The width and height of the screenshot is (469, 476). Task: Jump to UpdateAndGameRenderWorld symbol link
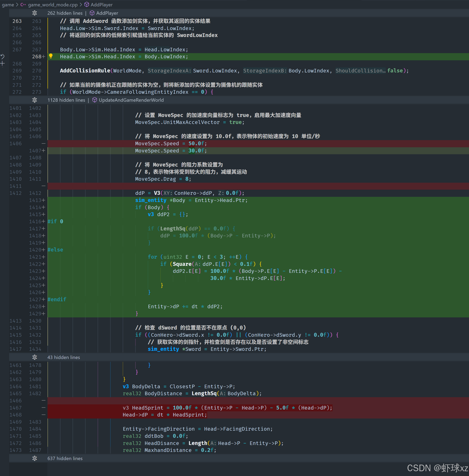click(x=131, y=100)
